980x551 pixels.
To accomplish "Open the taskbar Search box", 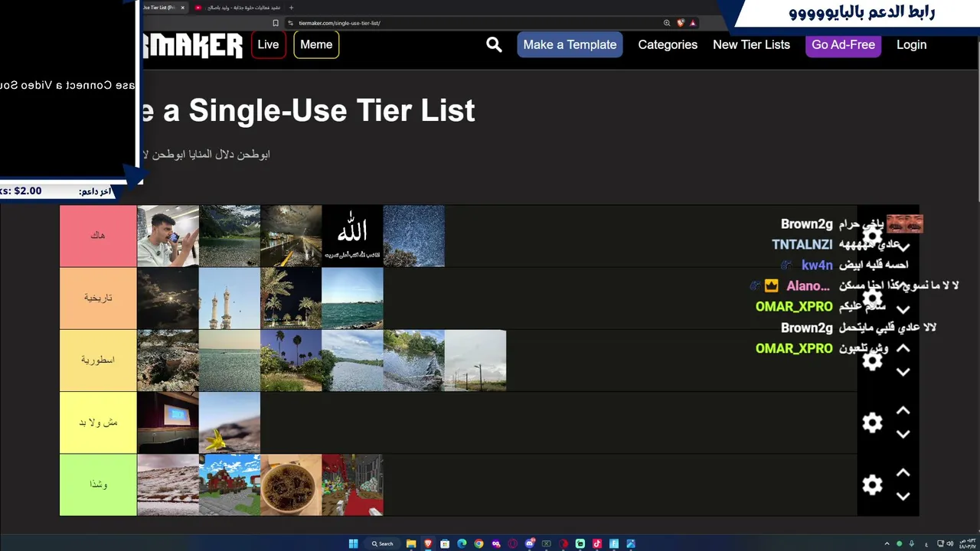I will 382,544.
